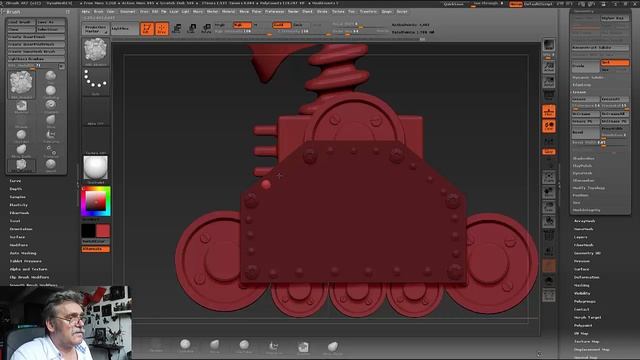Click the Transp transparency button
Viewport: 640px width, 360px height.
549,251
